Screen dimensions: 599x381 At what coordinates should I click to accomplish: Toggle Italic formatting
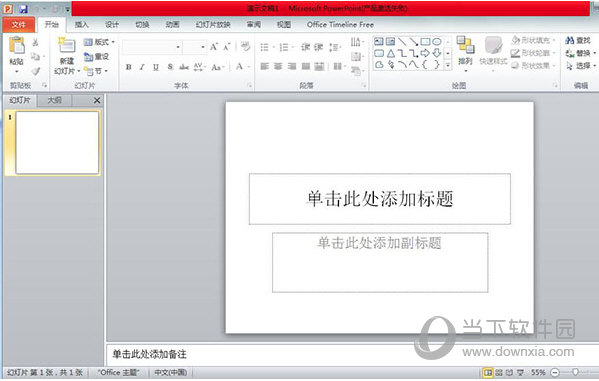[142, 67]
